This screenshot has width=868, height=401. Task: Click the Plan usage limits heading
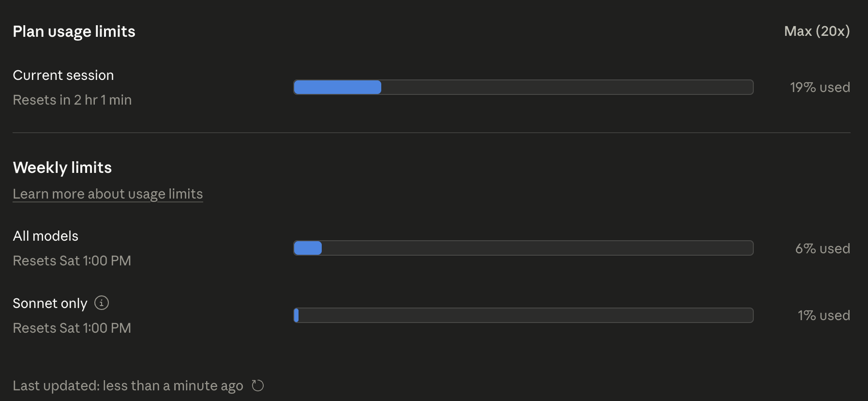pos(74,31)
